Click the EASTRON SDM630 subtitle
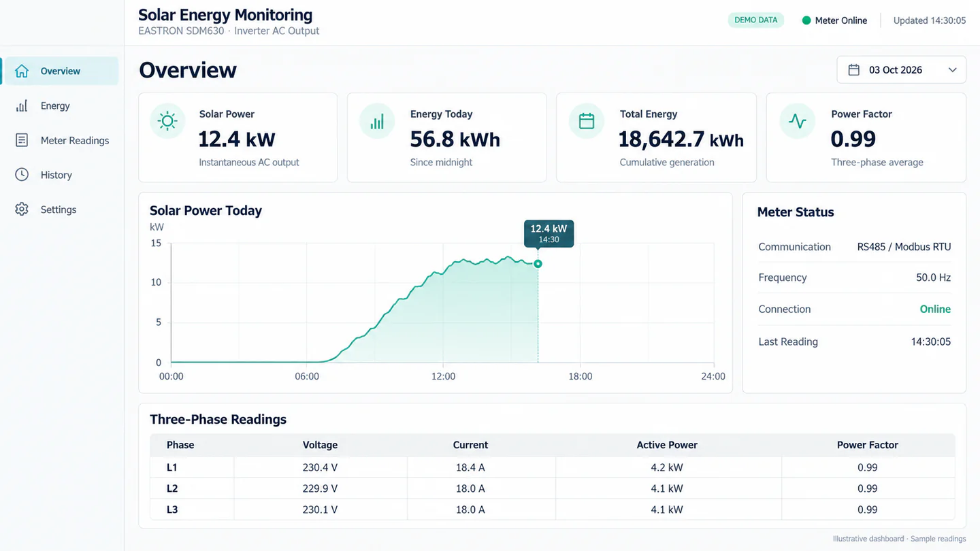 click(x=229, y=31)
